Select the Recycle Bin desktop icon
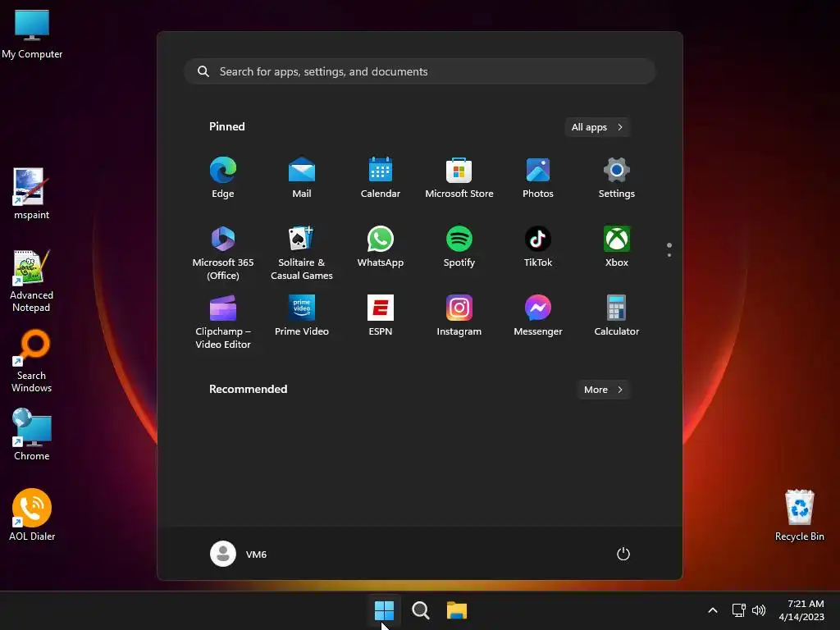 point(799,515)
